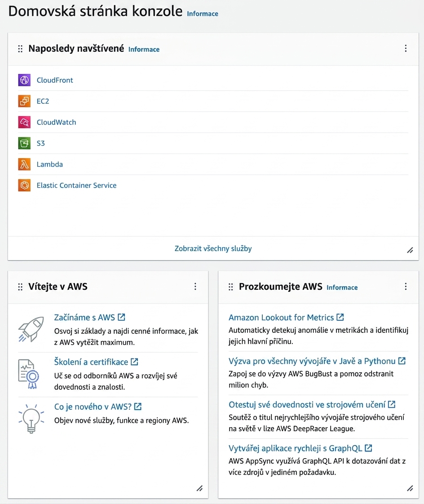424x504 pixels.
Task: Click the certificate icon for Školení a certifikace
Action: point(29,374)
